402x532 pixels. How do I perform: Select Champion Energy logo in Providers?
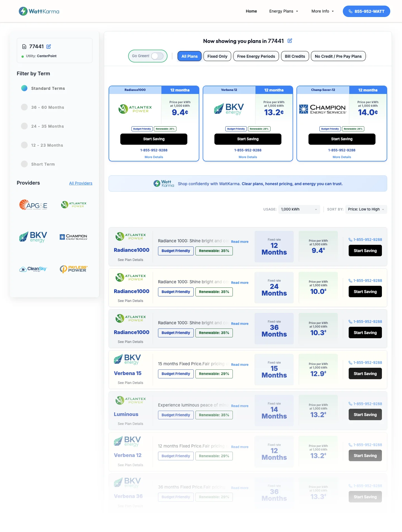pyautogui.click(x=73, y=237)
